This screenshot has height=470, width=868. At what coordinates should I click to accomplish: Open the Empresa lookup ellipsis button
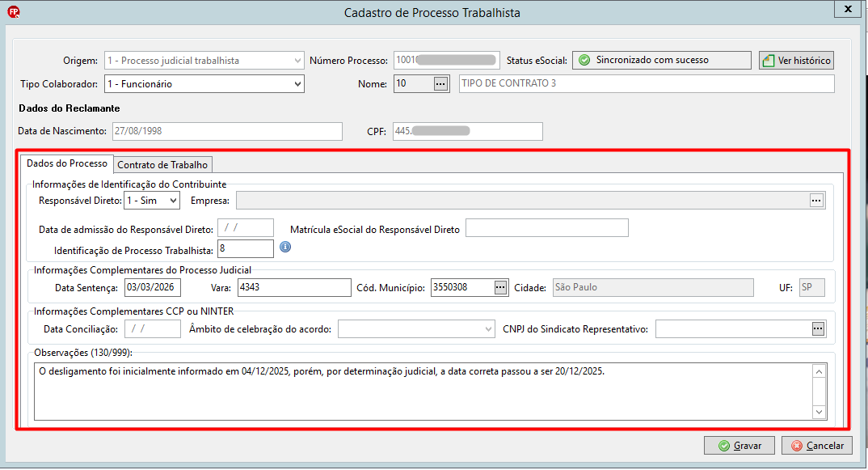[816, 200]
